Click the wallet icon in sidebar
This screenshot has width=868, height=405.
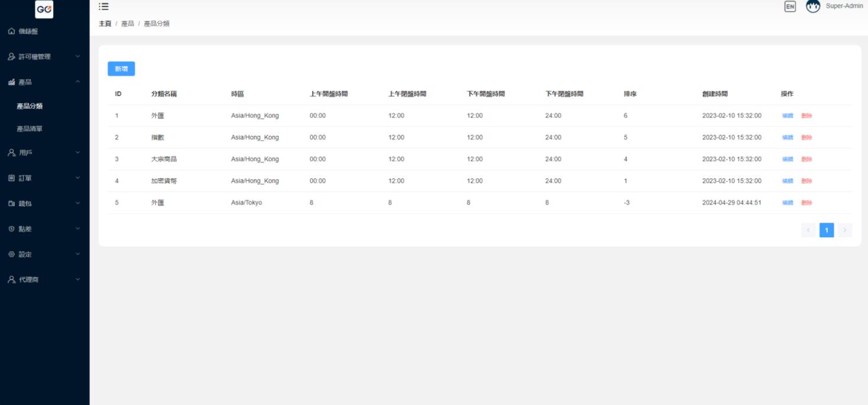pyautogui.click(x=11, y=203)
